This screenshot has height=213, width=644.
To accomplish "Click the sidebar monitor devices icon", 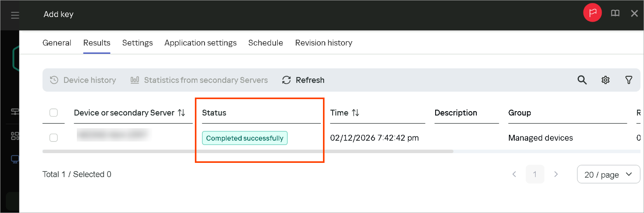I will 15,159.
